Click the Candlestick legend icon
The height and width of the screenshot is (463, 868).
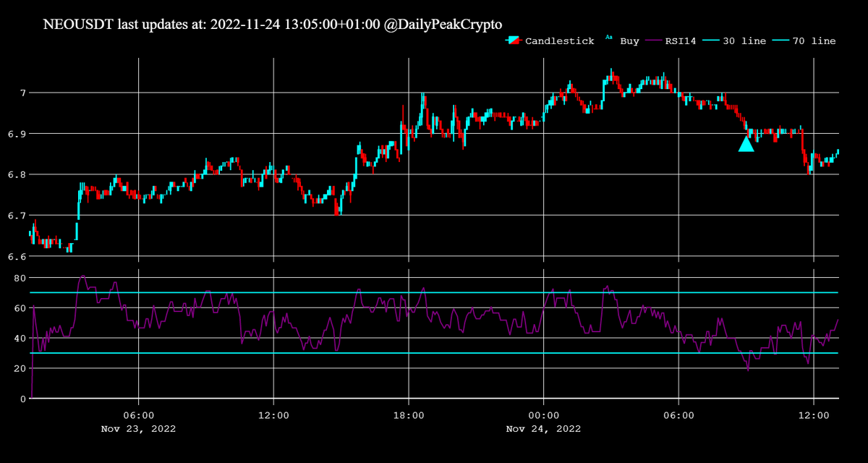pyautogui.click(x=513, y=41)
